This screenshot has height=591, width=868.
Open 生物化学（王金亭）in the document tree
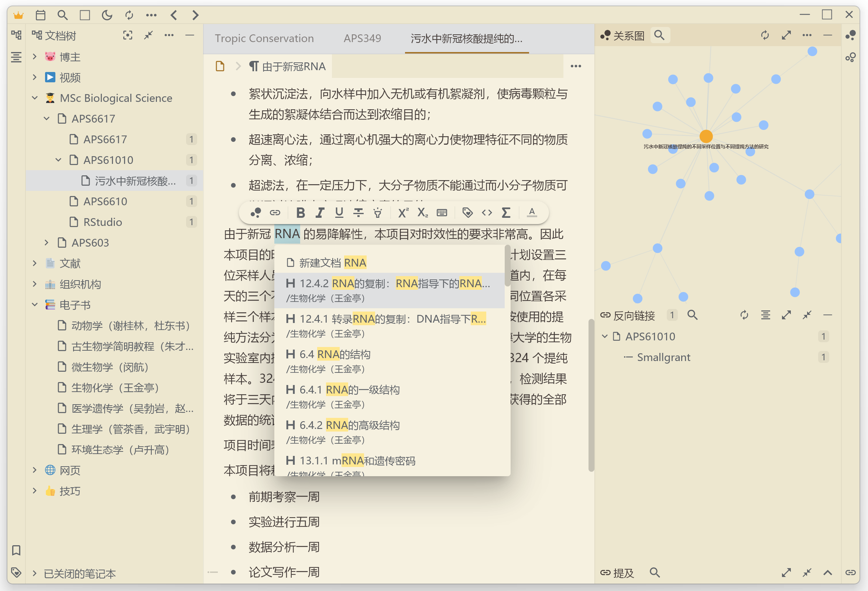115,388
